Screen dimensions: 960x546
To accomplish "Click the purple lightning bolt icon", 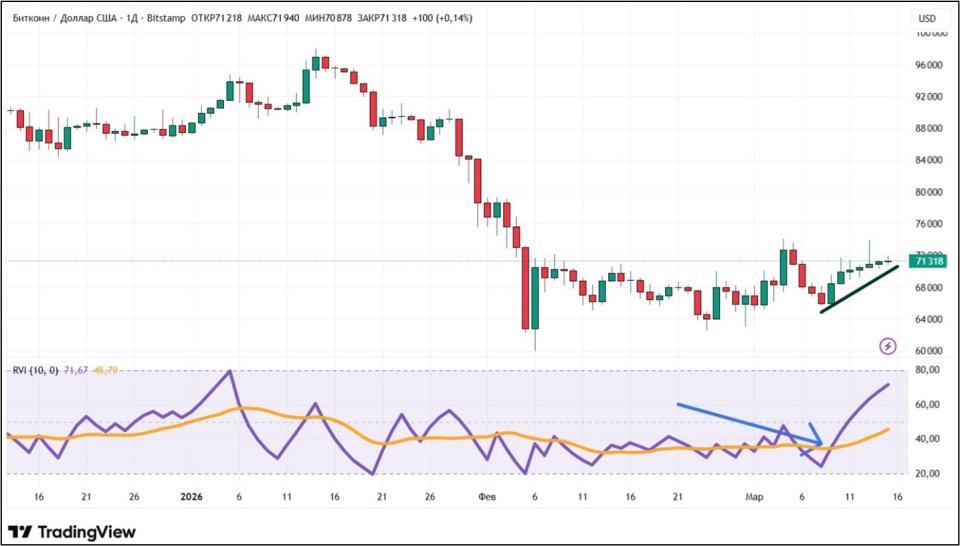I will point(888,346).
